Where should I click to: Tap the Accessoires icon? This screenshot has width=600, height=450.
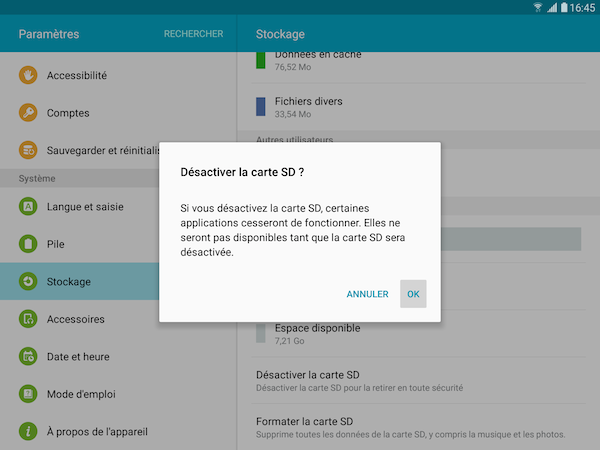click(x=28, y=319)
